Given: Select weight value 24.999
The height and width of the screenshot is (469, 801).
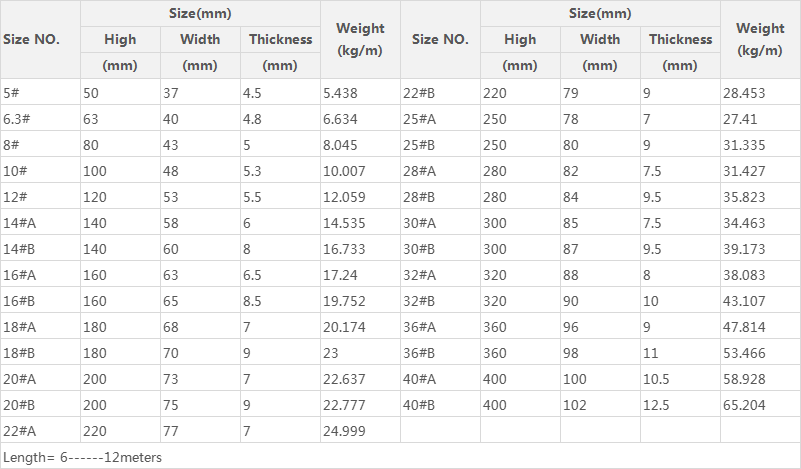Looking at the screenshot, I should pyautogui.click(x=343, y=431).
